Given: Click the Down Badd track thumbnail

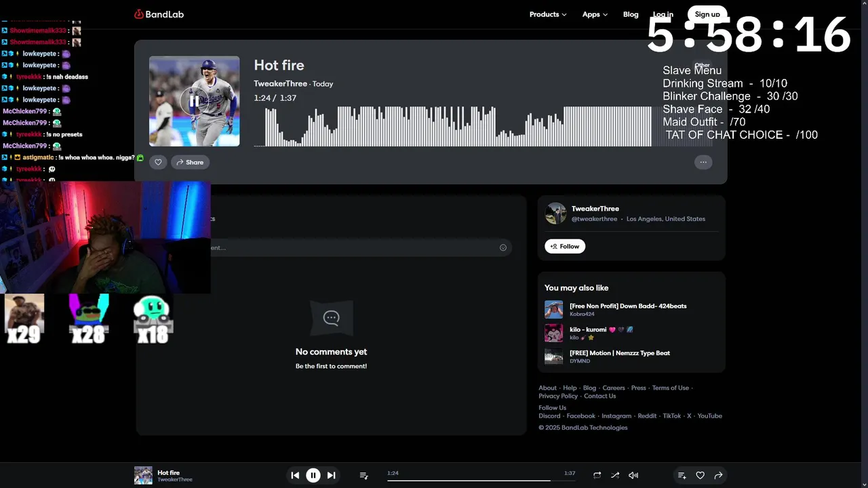Looking at the screenshot, I should click(553, 310).
